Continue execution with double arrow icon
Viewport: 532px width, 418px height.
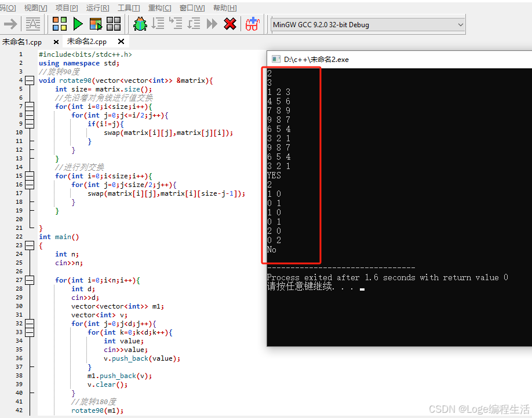click(212, 24)
